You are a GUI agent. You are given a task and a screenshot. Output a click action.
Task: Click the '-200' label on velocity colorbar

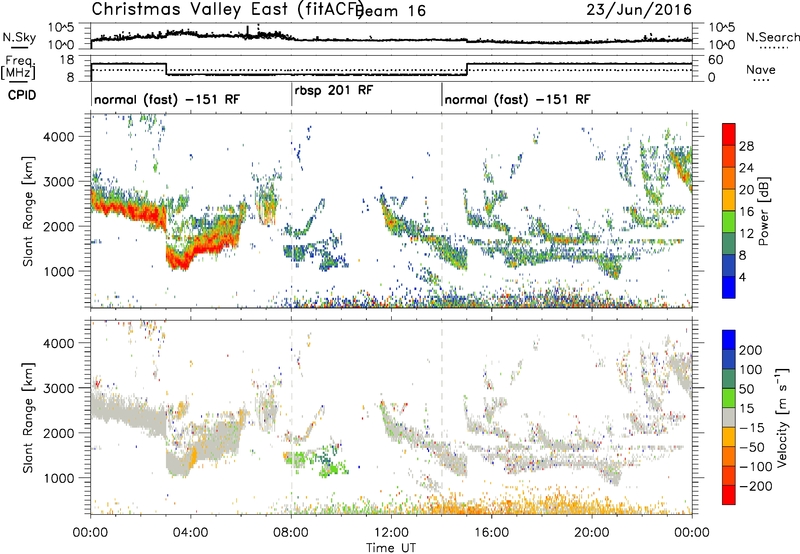tap(756, 486)
